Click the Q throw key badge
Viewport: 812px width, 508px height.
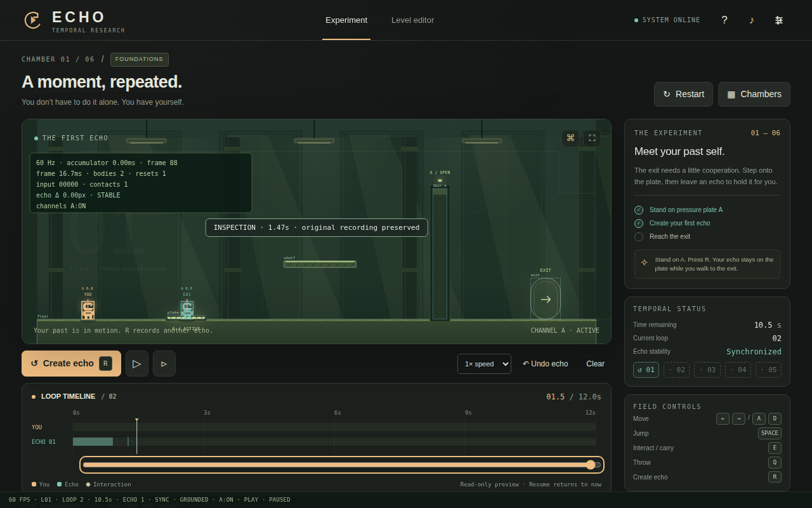(x=775, y=462)
